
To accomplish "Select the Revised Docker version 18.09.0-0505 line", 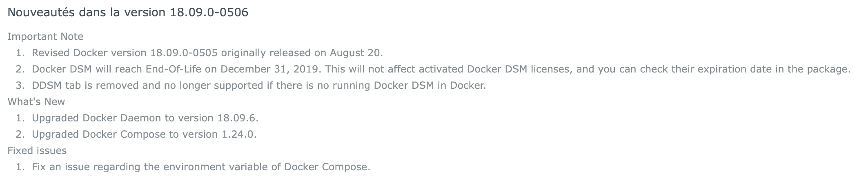I will click(207, 53).
